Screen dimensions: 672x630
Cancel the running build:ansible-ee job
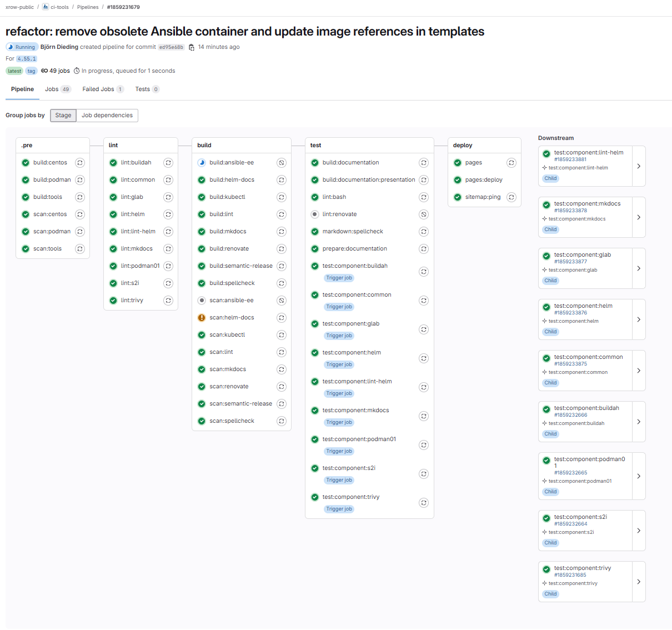click(x=282, y=163)
